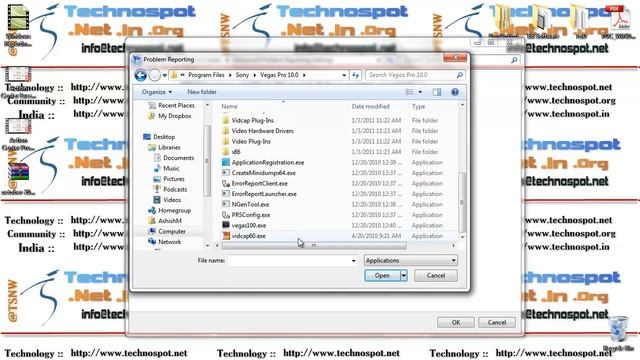Sort by Date modified column header
The height and width of the screenshot is (360, 640).
point(371,107)
